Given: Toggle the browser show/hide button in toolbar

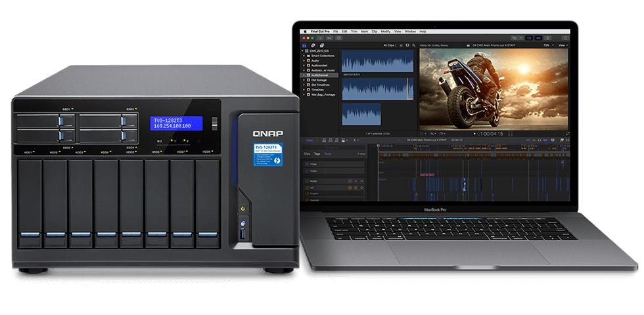Looking at the screenshot, I should coord(529,38).
